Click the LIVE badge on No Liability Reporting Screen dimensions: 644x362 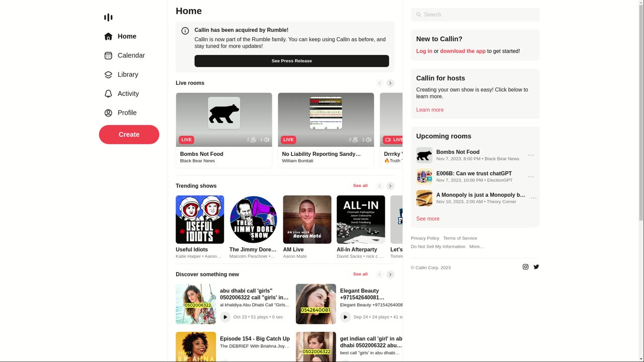(288, 140)
